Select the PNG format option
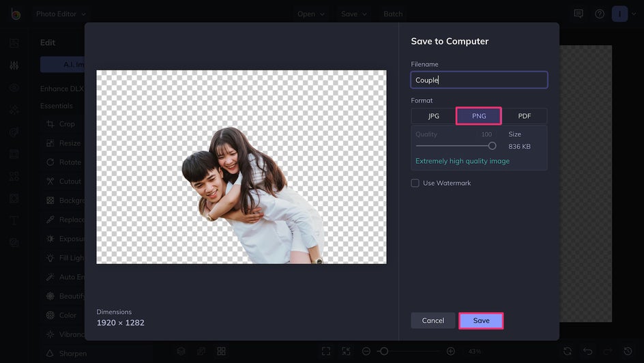This screenshot has width=644, height=363. click(478, 116)
